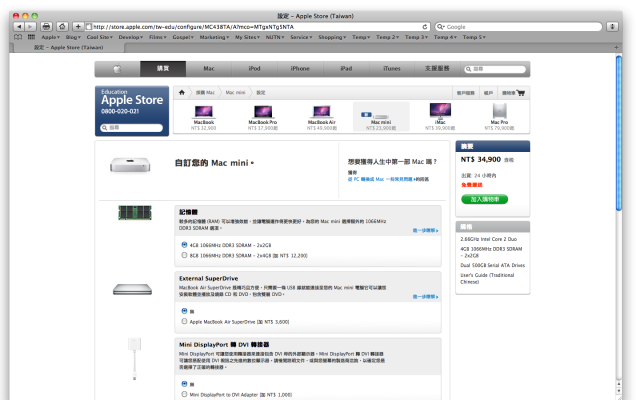The image size is (640, 400).
Task: Select 8GB 1066MHz DDR3 SDRAM option
Action: (184, 255)
